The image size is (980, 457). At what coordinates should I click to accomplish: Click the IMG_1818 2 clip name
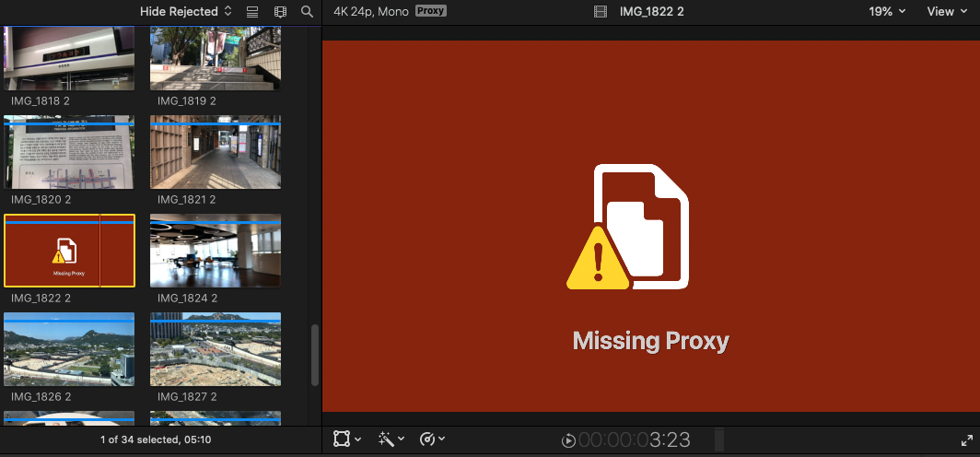click(x=41, y=100)
